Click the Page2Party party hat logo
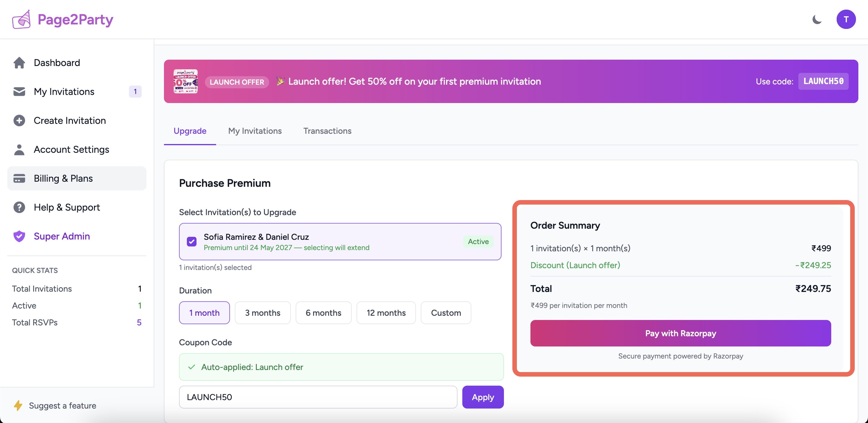 coord(21,19)
